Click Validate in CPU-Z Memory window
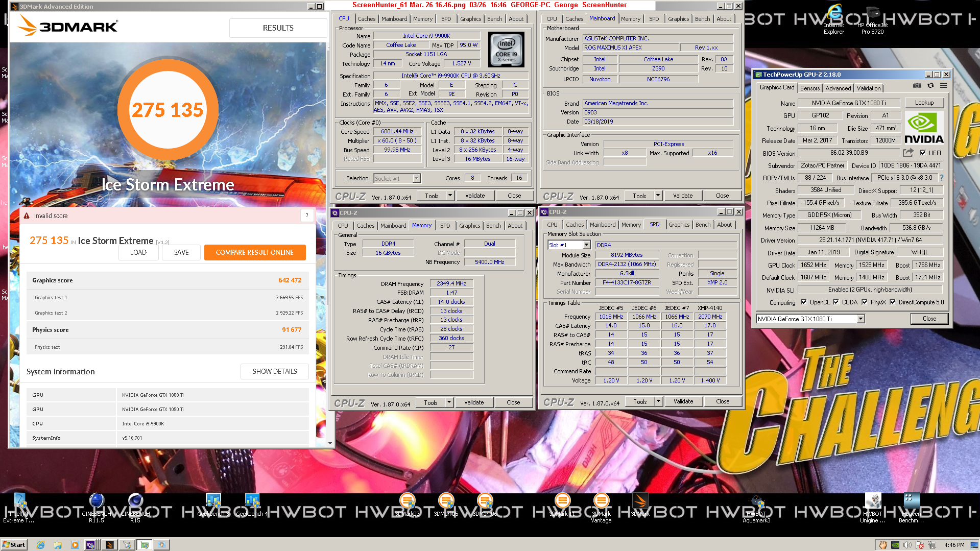Image resolution: width=980 pixels, height=551 pixels. click(474, 402)
